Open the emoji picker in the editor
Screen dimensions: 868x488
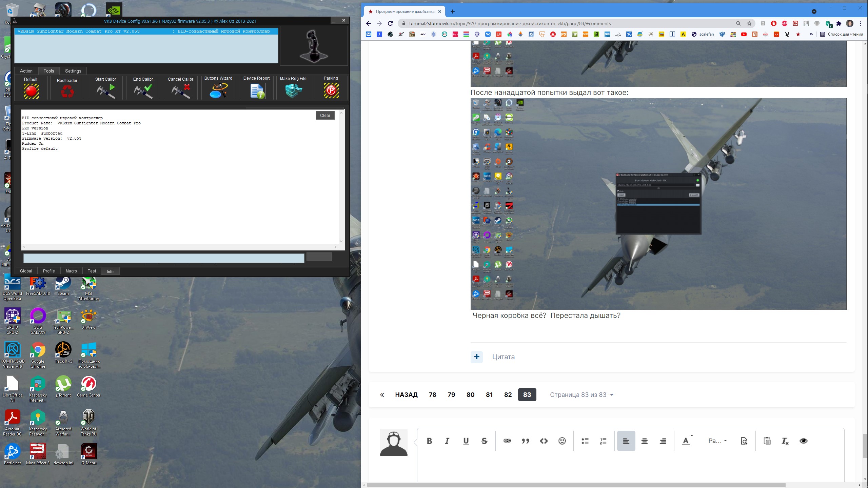point(562,441)
